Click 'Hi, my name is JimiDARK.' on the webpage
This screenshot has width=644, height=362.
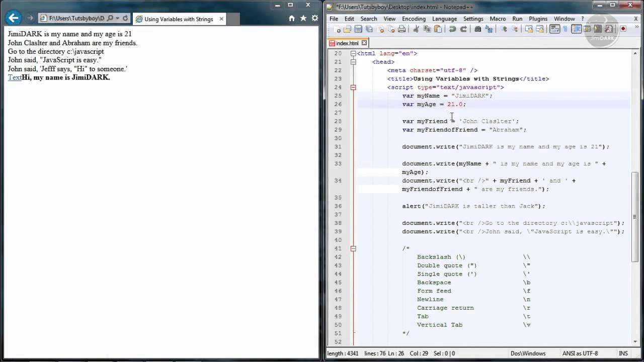pos(66,77)
